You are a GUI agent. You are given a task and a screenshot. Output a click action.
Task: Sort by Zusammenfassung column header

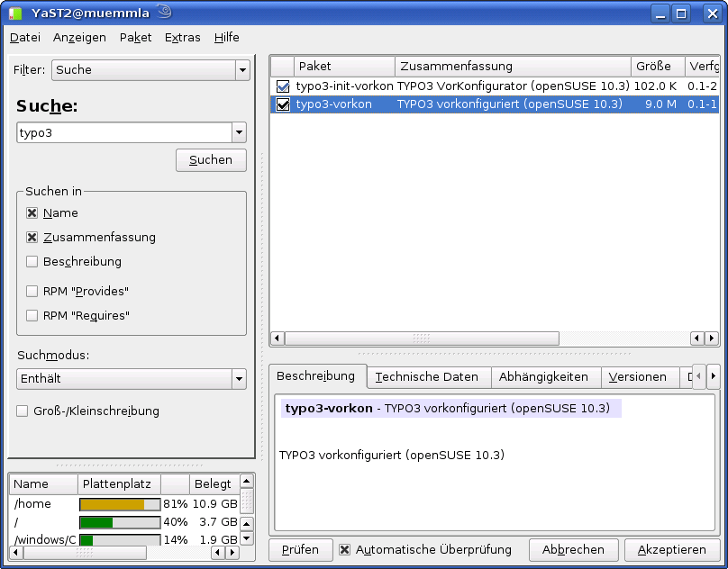[513, 67]
